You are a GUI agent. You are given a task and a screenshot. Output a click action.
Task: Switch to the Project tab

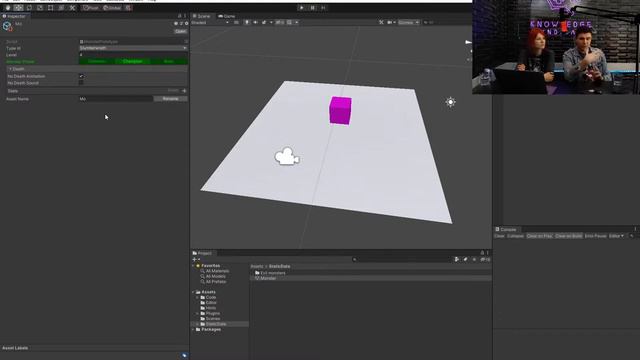tap(202, 253)
